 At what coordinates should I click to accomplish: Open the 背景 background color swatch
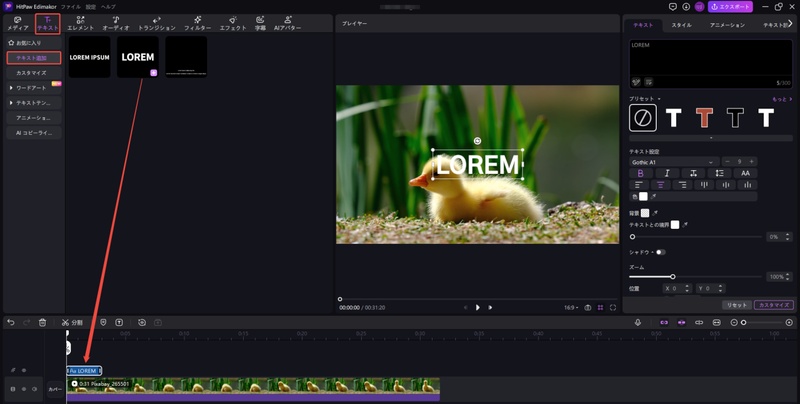[x=645, y=213]
